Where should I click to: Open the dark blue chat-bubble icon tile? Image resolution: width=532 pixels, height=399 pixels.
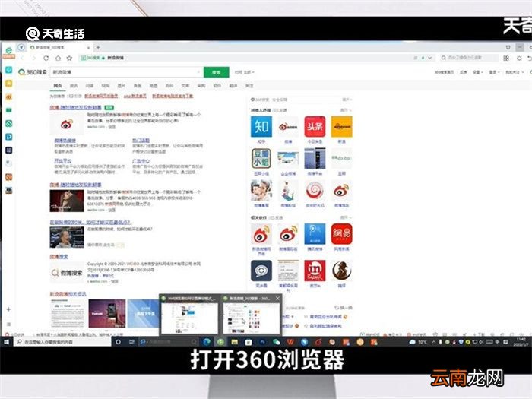point(261,271)
